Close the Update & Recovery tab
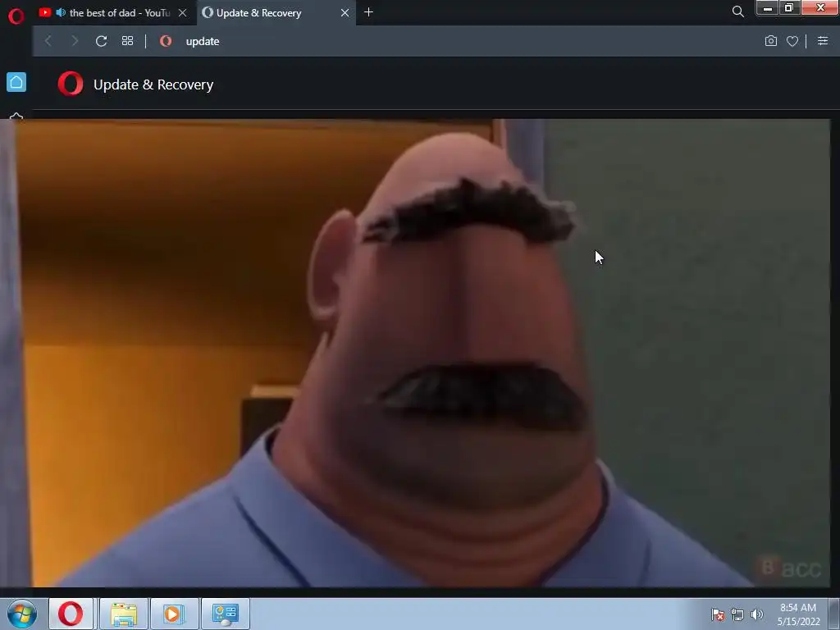 coord(345,13)
